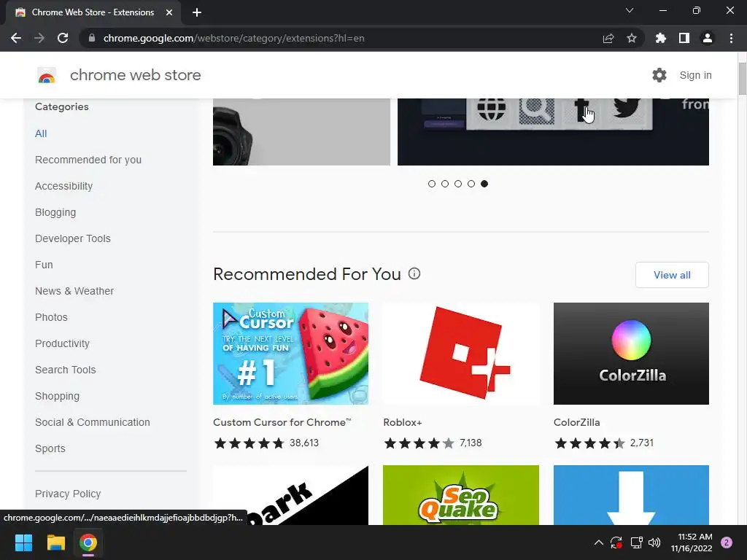Select the fifth filled carousel dot
The image size is (747, 560).
point(484,184)
